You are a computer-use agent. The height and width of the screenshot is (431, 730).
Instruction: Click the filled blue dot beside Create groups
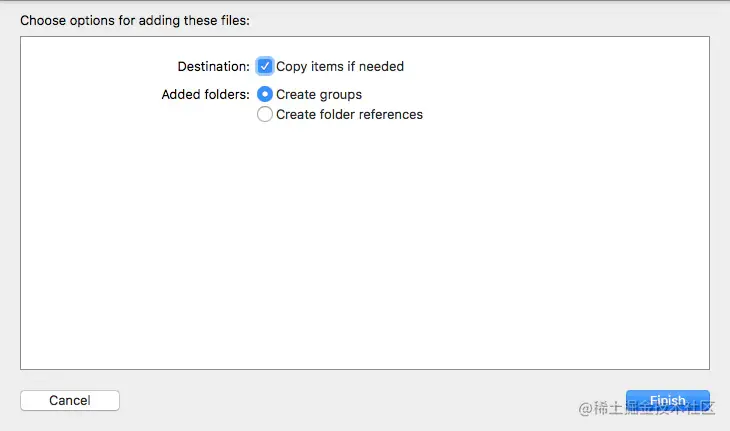click(265, 94)
